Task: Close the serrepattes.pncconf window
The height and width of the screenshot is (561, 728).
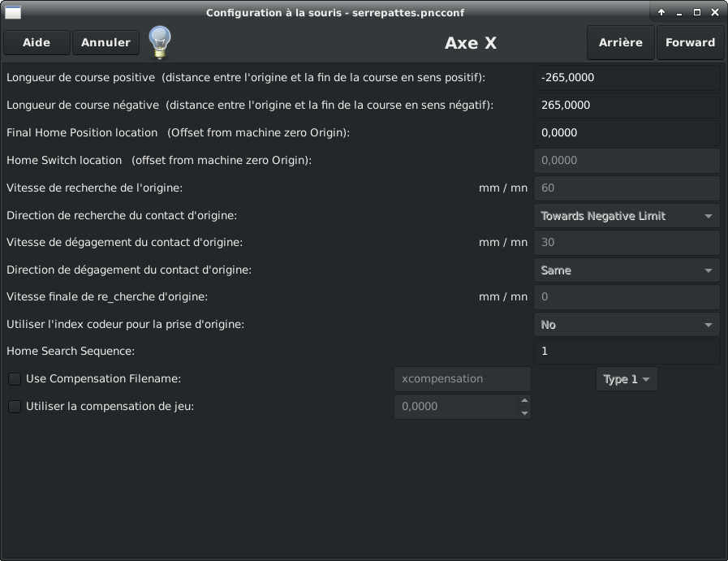Action: (x=715, y=12)
